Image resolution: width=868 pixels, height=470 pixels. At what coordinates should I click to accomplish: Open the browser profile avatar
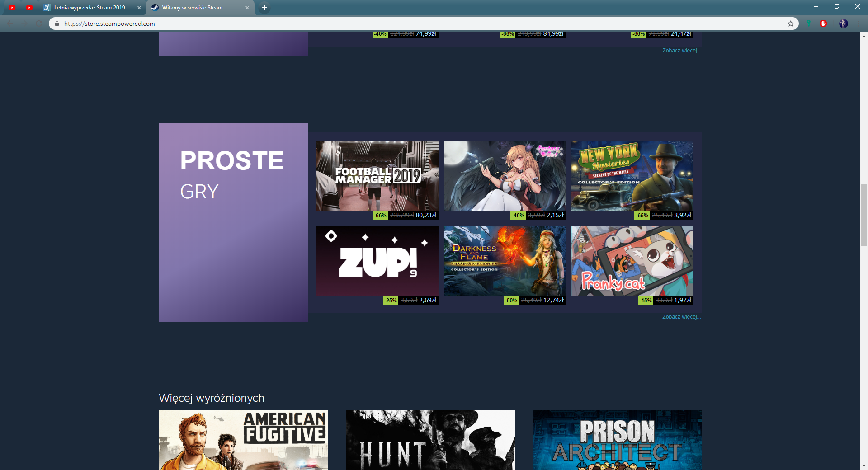(843, 23)
